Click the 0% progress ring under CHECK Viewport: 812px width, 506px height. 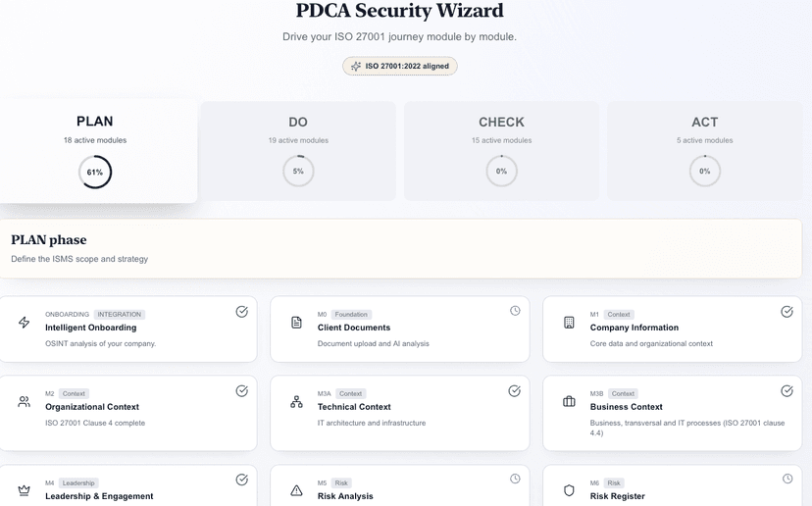click(501, 171)
